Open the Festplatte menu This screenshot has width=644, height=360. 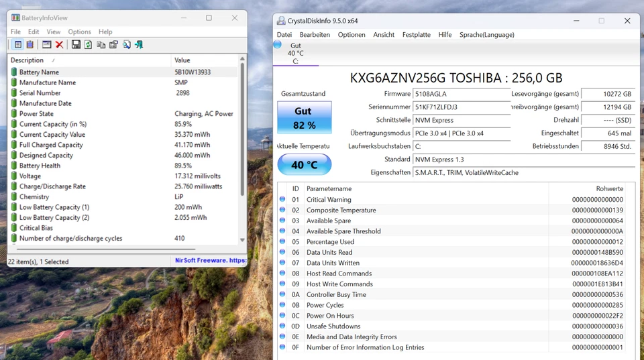[417, 35]
